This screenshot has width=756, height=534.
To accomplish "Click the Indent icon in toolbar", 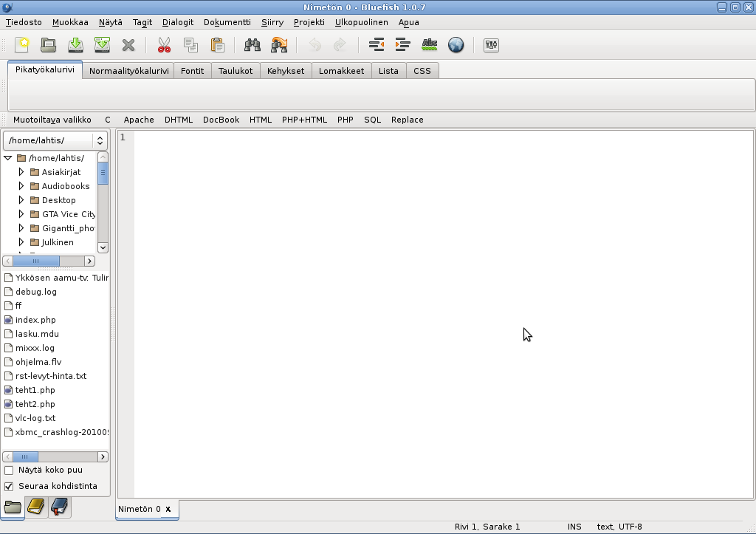I will [403, 45].
